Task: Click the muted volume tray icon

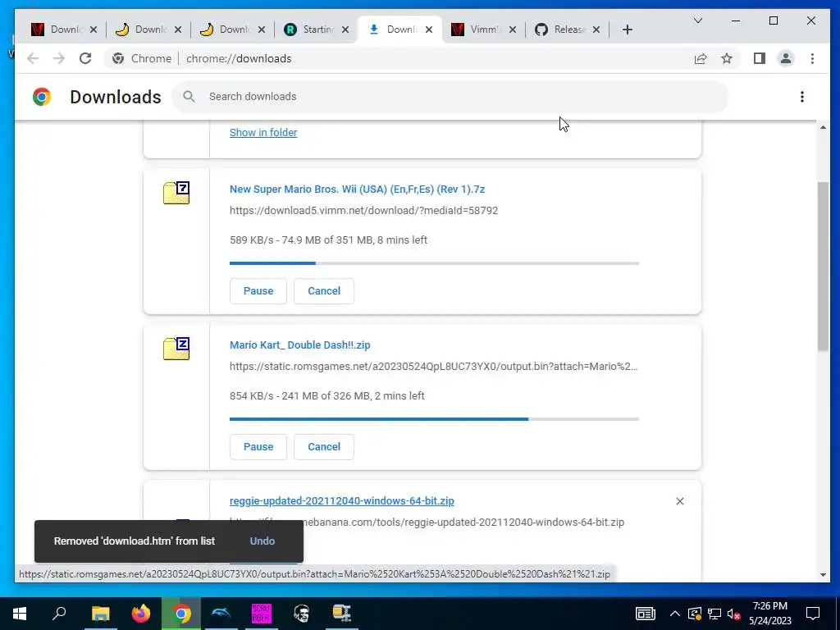Action: coord(733,614)
